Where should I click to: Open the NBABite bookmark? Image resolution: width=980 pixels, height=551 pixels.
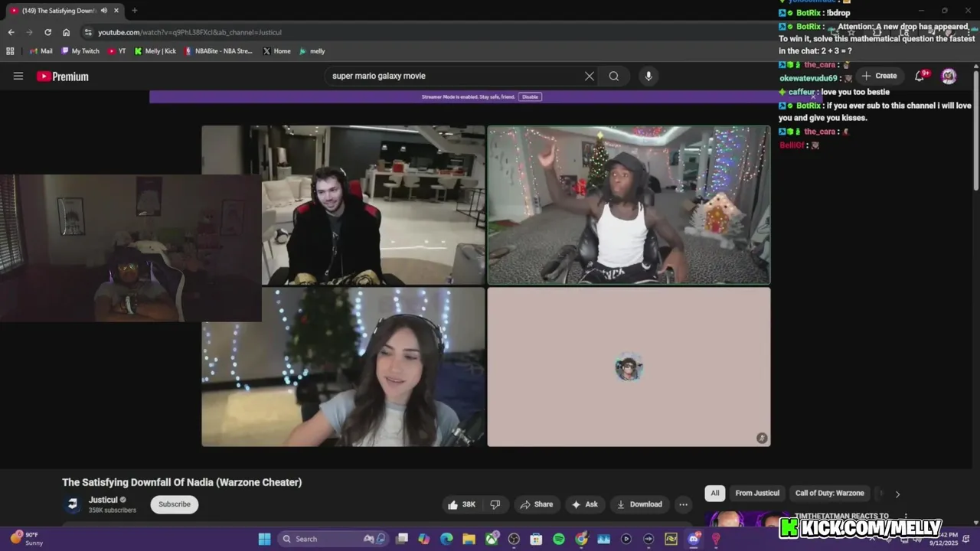click(218, 51)
